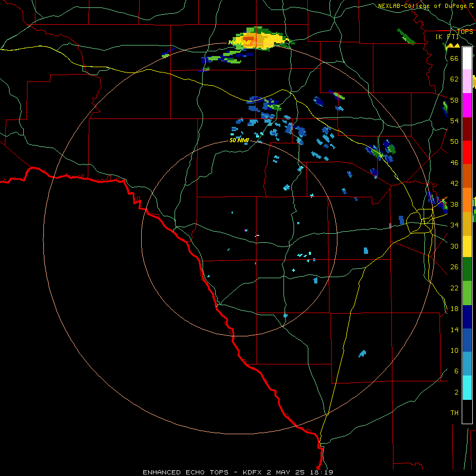
Task: Click the 50 legend value
Action: click(454, 141)
